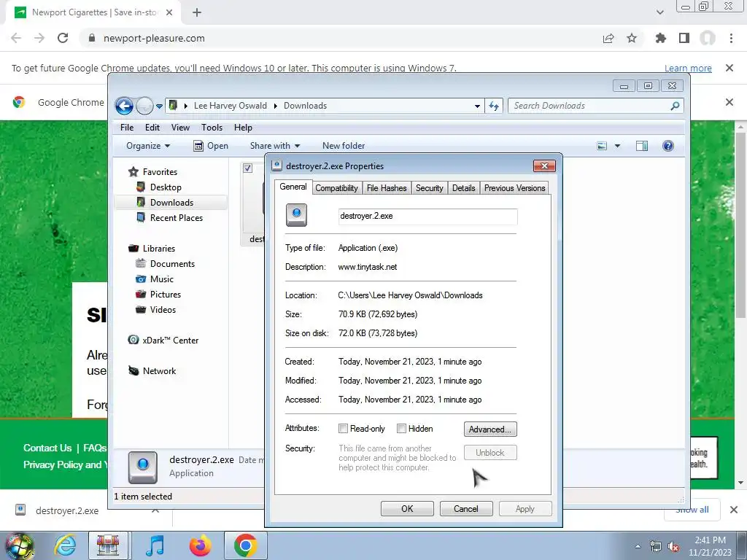Open the view options dropdown arrow

[617, 146]
